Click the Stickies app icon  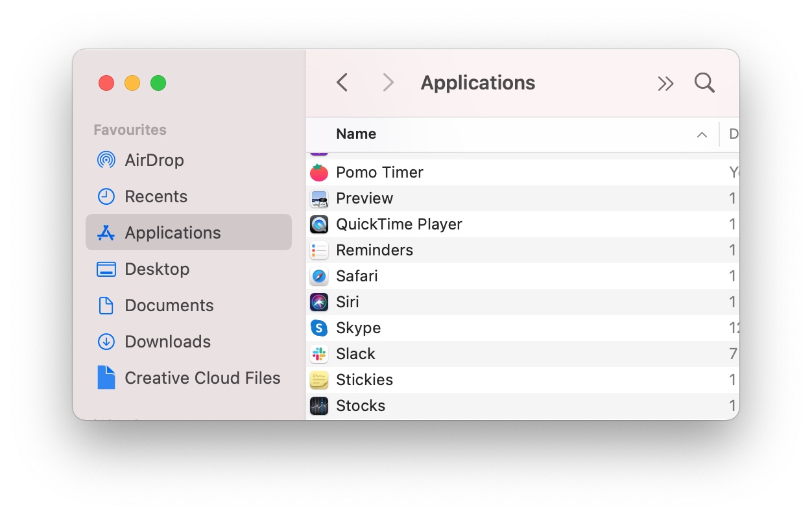(319, 380)
